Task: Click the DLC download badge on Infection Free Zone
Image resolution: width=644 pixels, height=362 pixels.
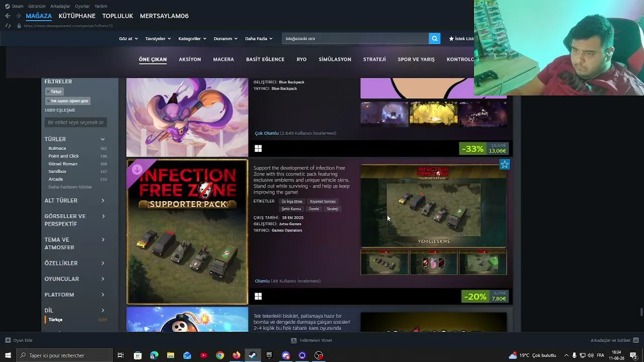Action: pyautogui.click(x=137, y=169)
